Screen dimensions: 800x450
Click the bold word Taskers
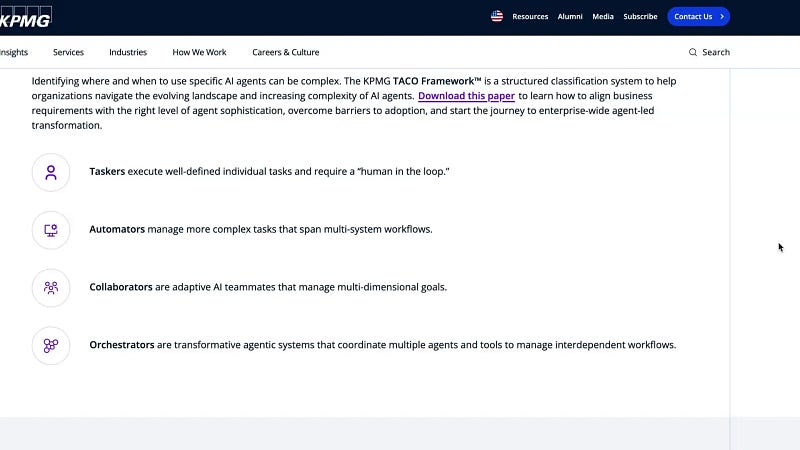point(107,171)
